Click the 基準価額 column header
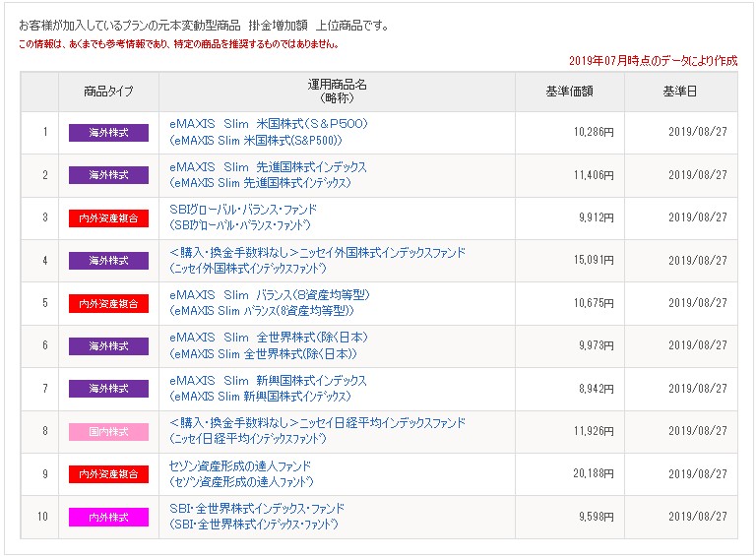 click(x=569, y=92)
